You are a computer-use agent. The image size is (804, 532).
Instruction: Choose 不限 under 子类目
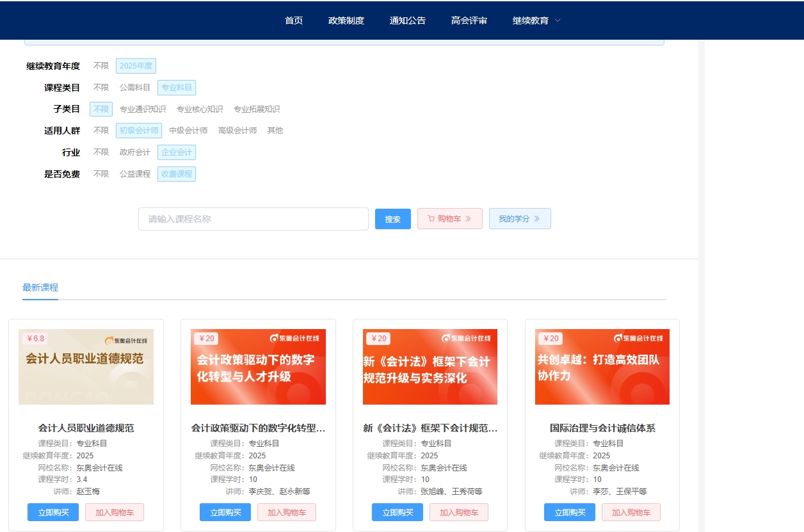100,109
